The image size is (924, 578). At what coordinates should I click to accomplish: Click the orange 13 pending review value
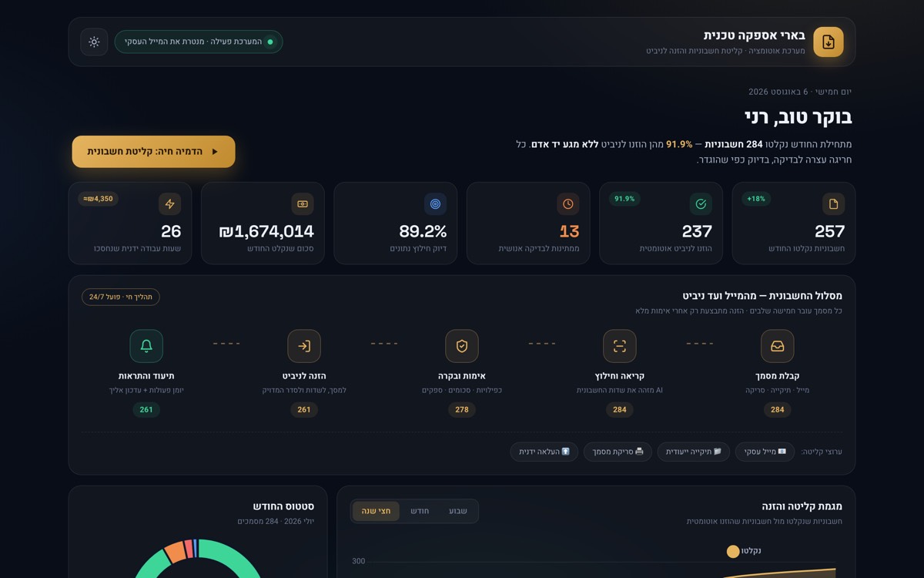tap(569, 231)
